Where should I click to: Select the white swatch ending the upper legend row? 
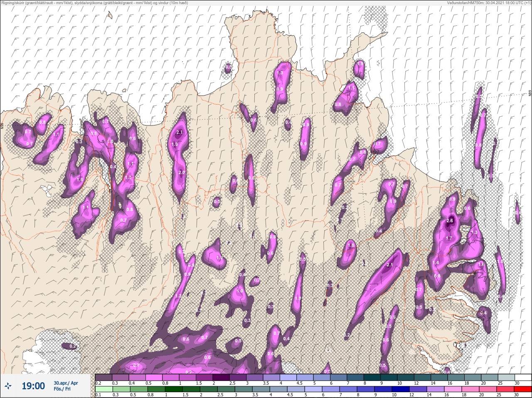point(523,377)
